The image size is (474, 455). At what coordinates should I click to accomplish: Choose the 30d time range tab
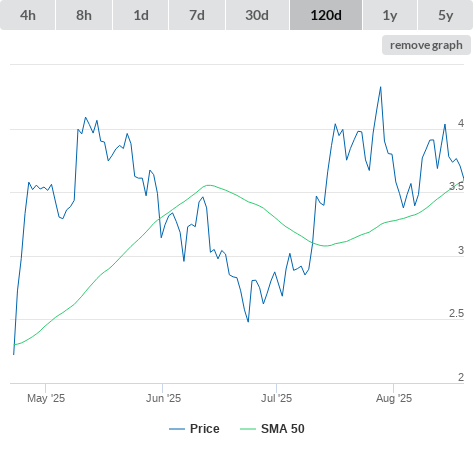click(257, 15)
